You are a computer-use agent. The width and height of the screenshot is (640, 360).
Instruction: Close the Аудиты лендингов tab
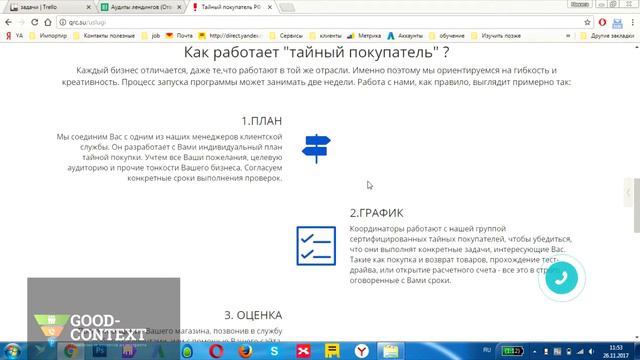[x=179, y=7]
